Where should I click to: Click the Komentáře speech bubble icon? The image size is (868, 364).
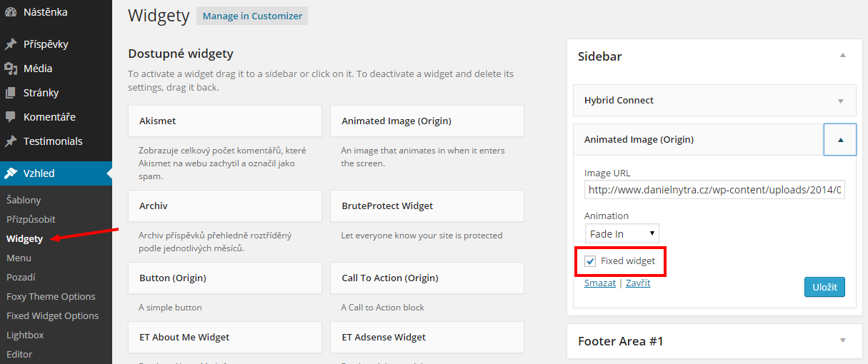point(11,117)
